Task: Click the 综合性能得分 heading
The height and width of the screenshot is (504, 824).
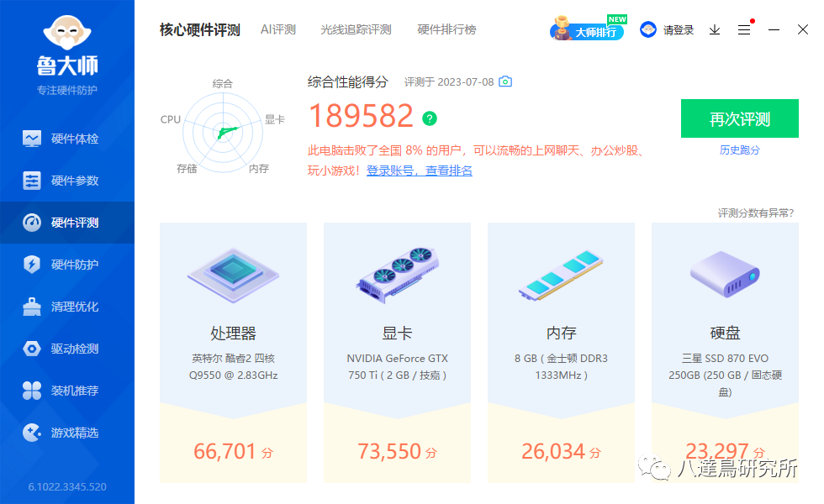Action: coord(347,82)
